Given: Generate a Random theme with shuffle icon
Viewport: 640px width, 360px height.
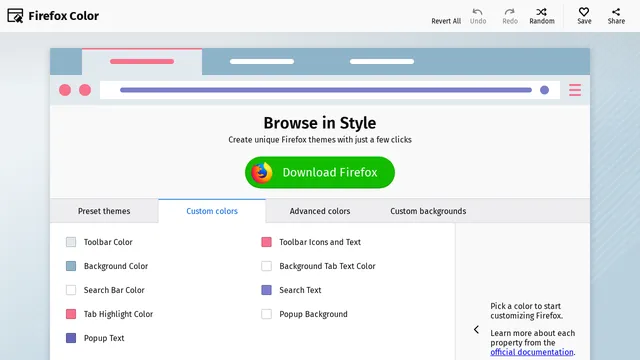Looking at the screenshot, I should click(x=542, y=16).
